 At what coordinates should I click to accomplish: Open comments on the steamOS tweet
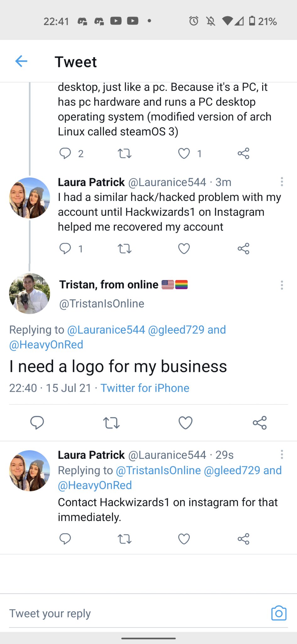tap(65, 153)
